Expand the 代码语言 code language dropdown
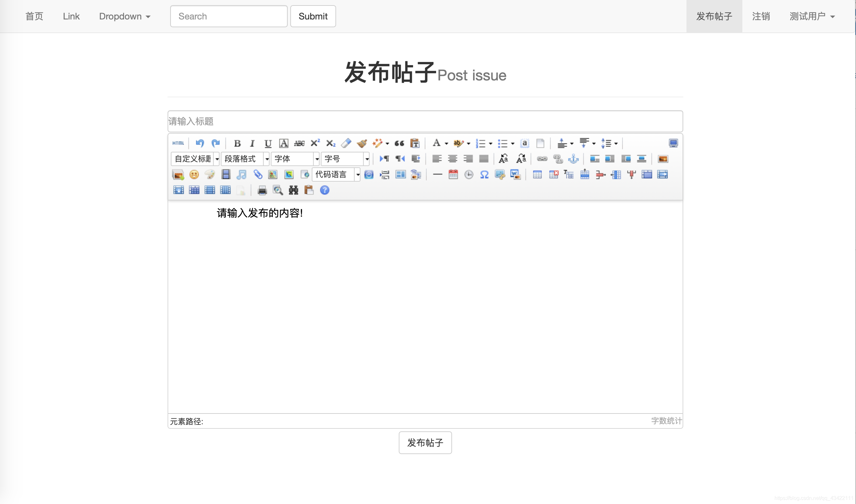This screenshot has height=504, width=856. (358, 174)
